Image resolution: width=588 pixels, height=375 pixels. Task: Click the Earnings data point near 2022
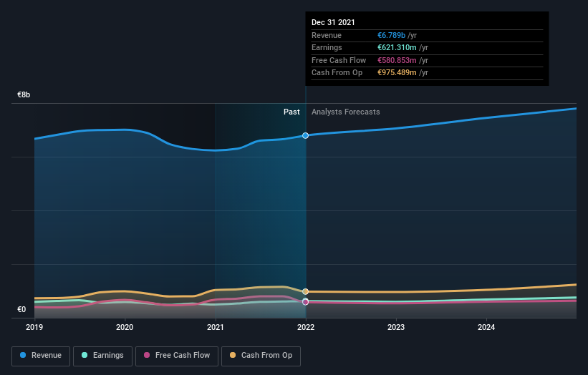306,301
